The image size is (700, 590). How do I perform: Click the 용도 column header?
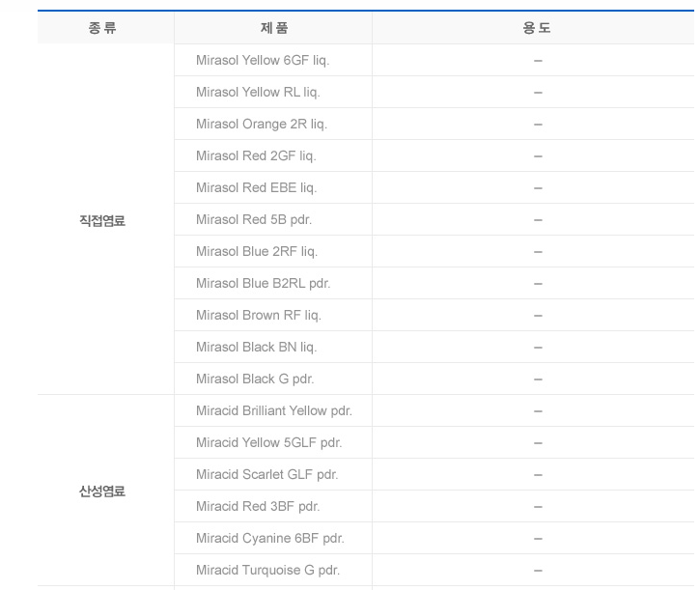pyautogui.click(x=536, y=28)
